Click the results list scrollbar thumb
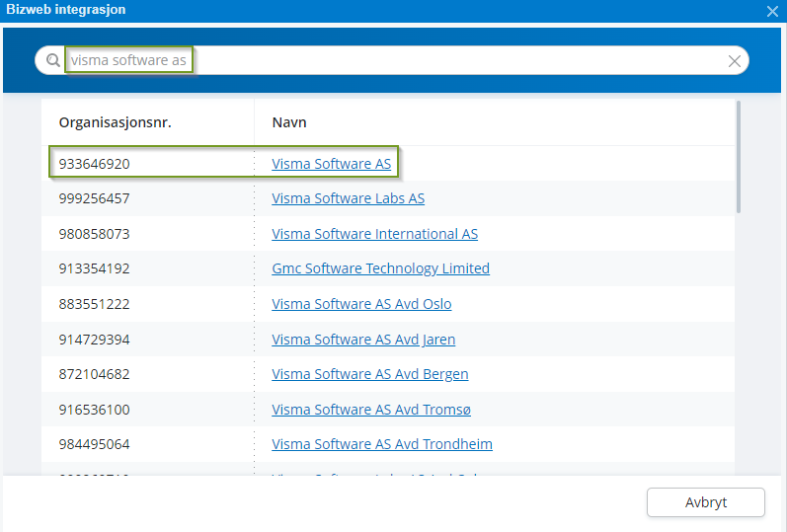Screen dimensions: 787x532 tap(739, 157)
